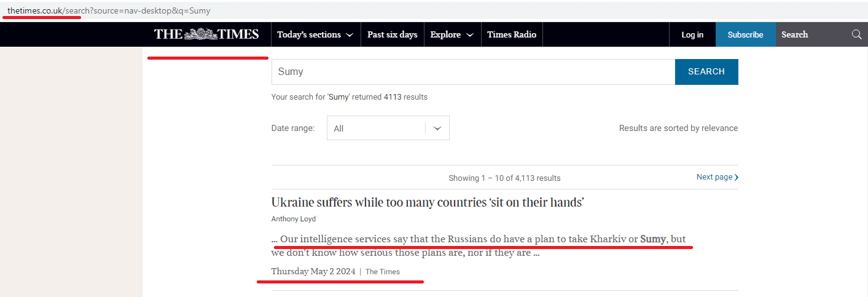
Task: Click 'Results are sorted by relevance' text
Action: 678,128
